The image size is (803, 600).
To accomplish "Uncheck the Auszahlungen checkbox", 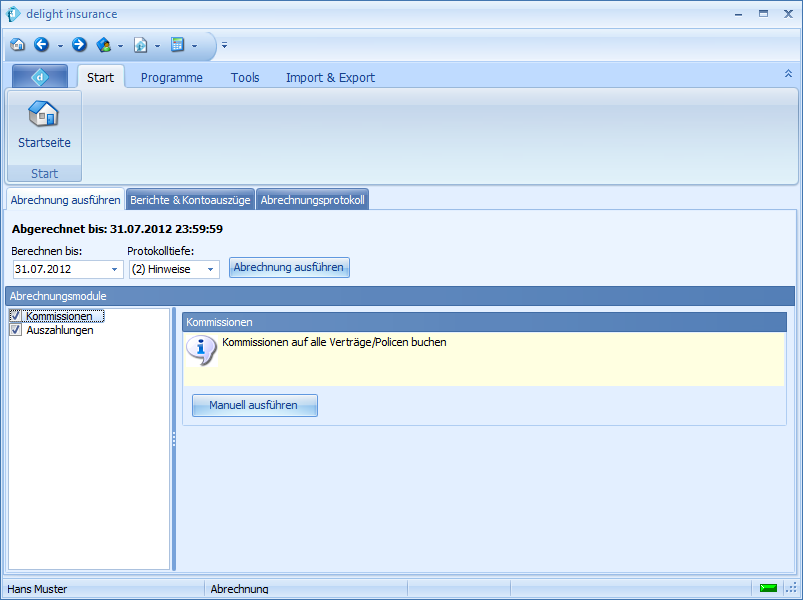I will [x=15, y=330].
